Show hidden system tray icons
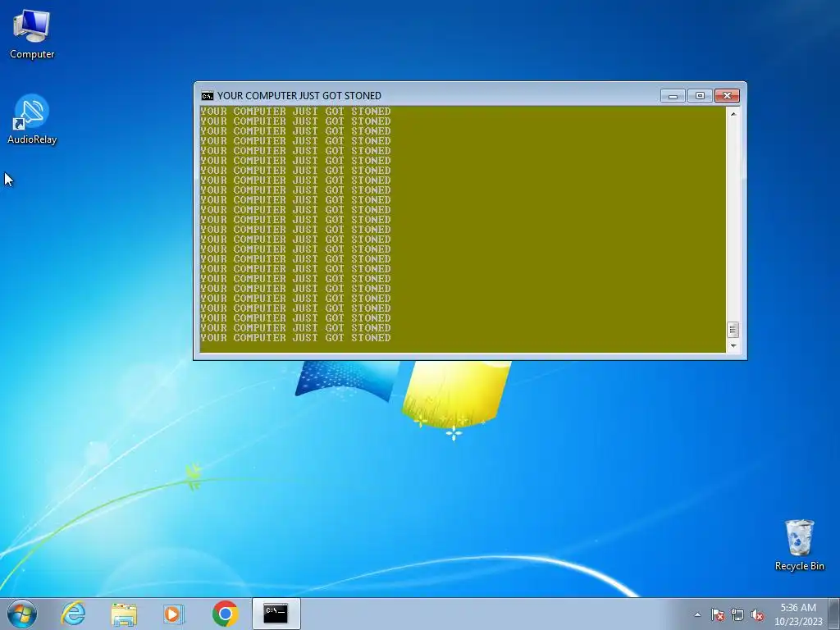Screen dimensions: 840x630 pos(697,614)
